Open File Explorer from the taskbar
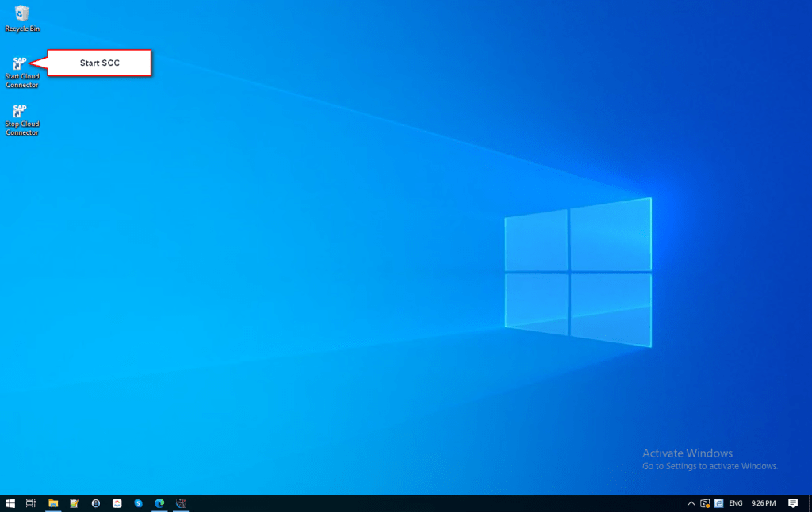 (53, 503)
